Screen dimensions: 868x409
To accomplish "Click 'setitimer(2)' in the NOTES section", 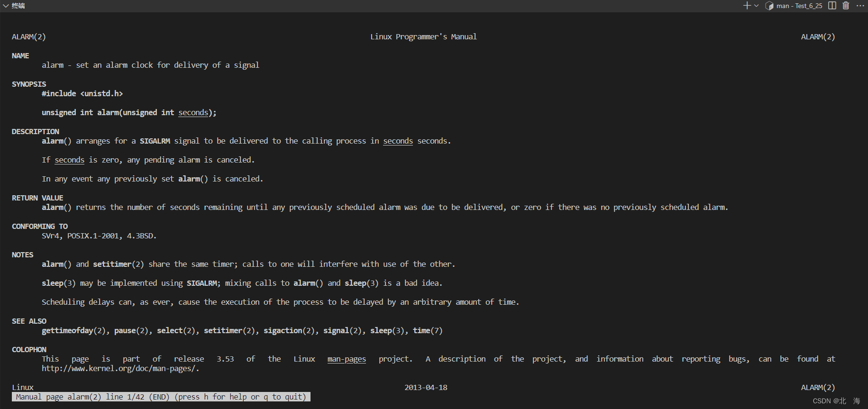I will (119, 264).
